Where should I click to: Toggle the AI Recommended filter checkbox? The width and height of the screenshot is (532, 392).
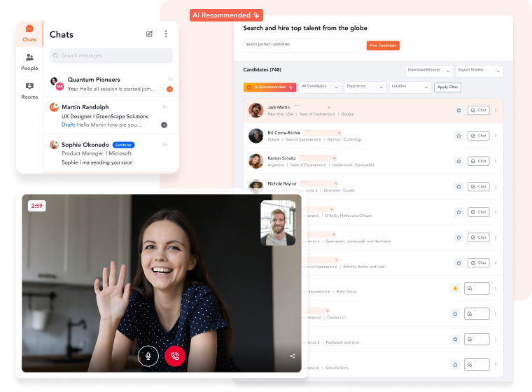coord(249,87)
